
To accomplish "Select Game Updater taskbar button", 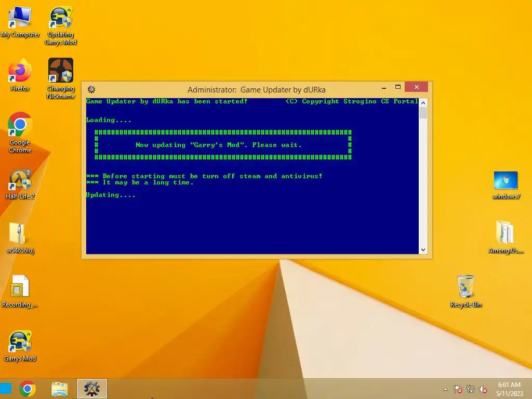I will [91, 389].
